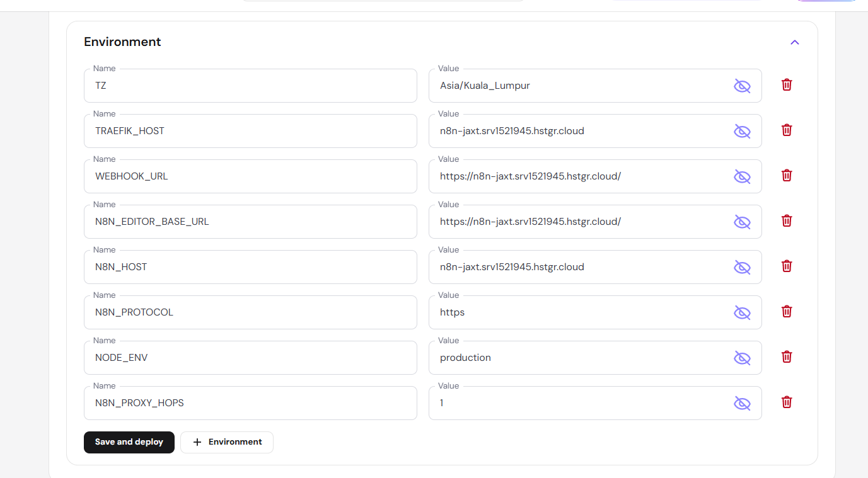This screenshot has height=478, width=868.
Task: Delete the TZ environment variable
Action: point(787,85)
